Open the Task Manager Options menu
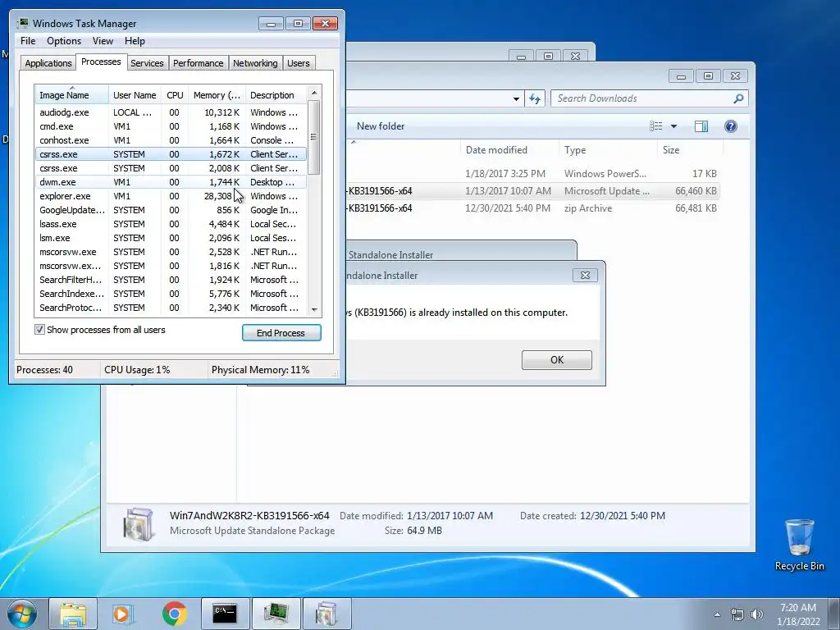 click(64, 41)
